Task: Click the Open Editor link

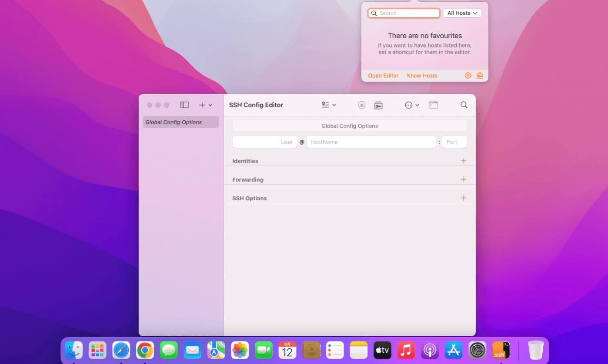Action: [x=383, y=76]
